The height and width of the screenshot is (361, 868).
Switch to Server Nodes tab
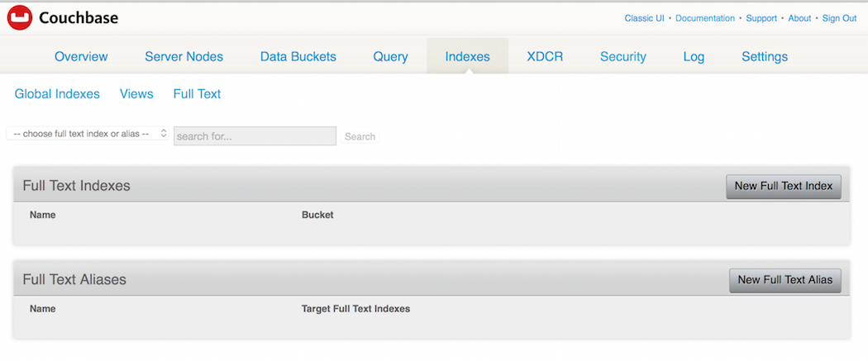[184, 56]
